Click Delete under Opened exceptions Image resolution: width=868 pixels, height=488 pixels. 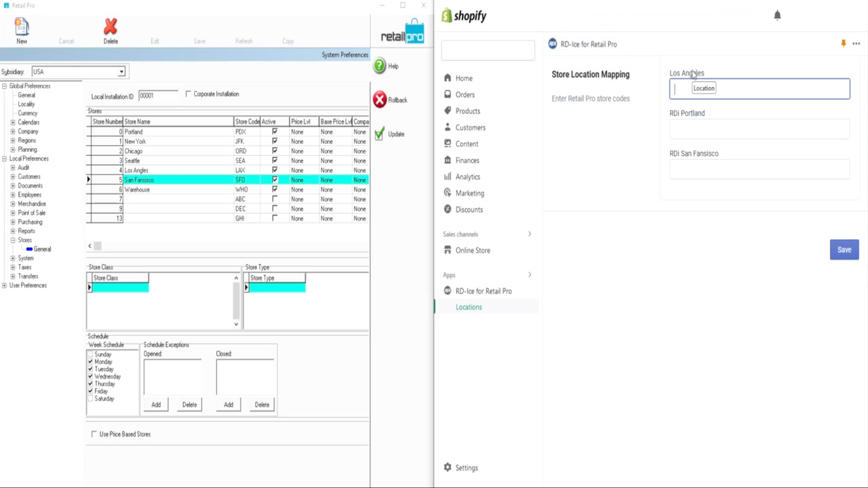[189, 405]
